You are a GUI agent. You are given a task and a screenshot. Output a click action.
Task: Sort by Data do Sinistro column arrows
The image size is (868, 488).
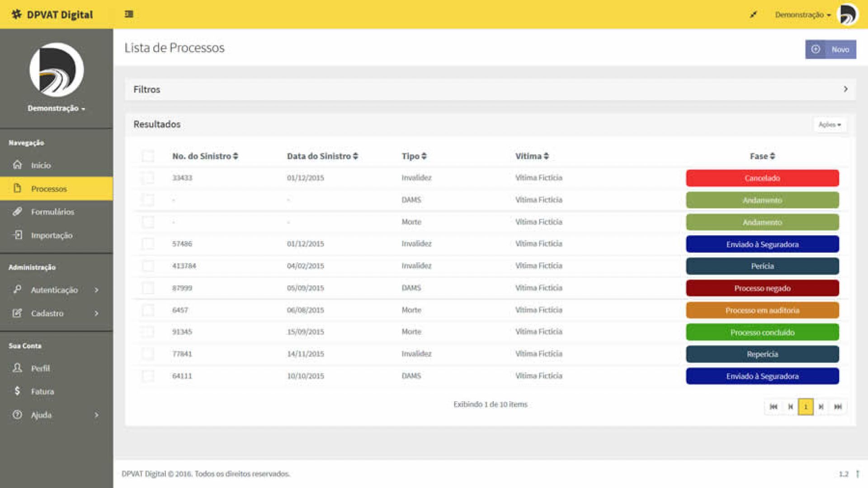(x=355, y=156)
